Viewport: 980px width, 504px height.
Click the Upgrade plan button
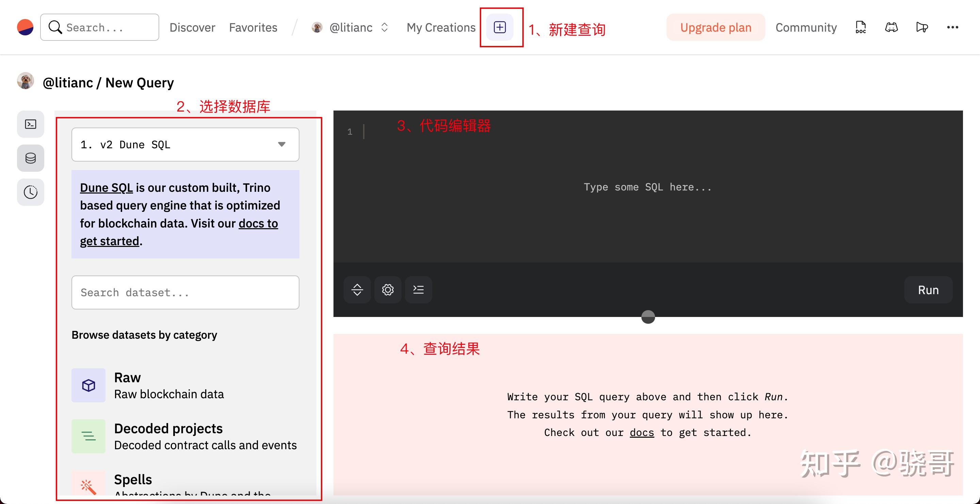point(716,27)
